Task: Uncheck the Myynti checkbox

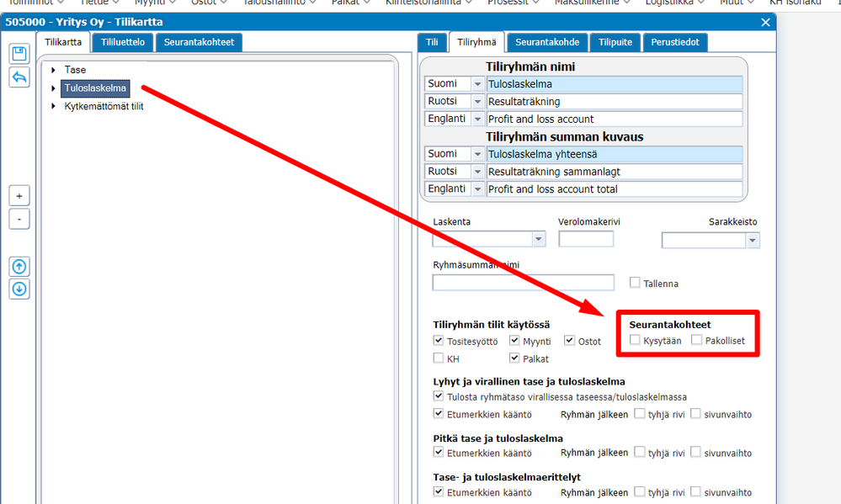Action: click(x=514, y=341)
